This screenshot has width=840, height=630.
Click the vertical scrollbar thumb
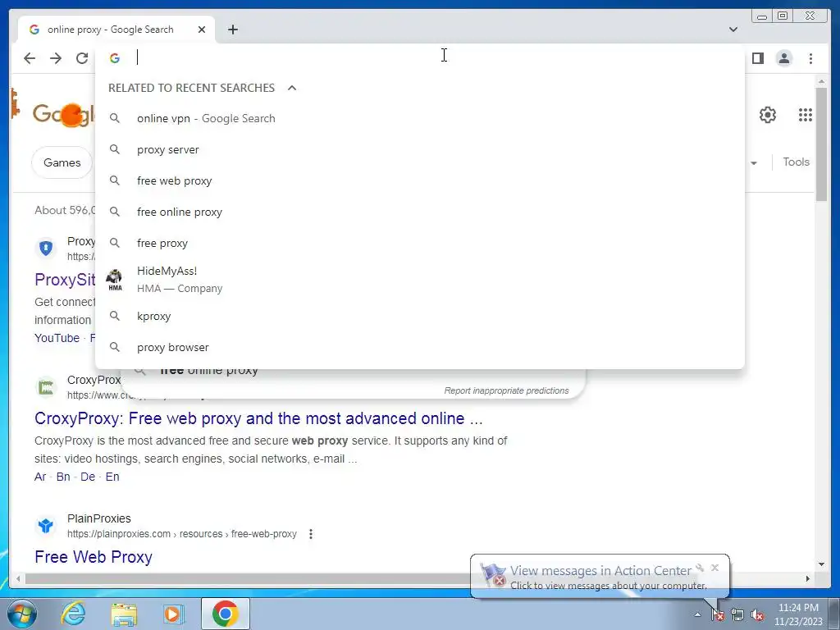821,144
